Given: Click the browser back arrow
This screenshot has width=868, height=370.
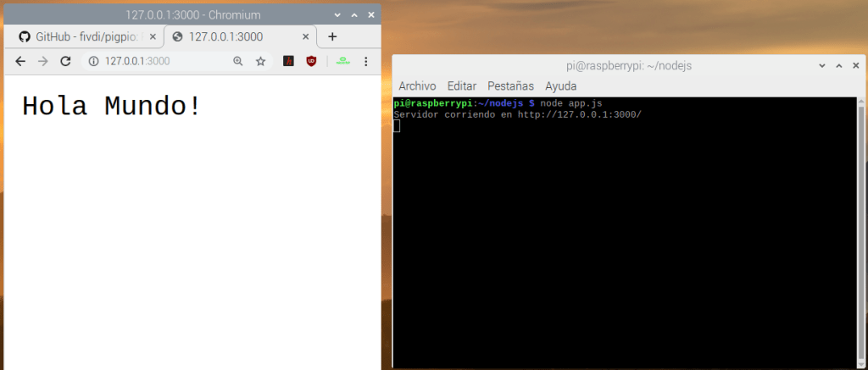Looking at the screenshot, I should [20, 61].
